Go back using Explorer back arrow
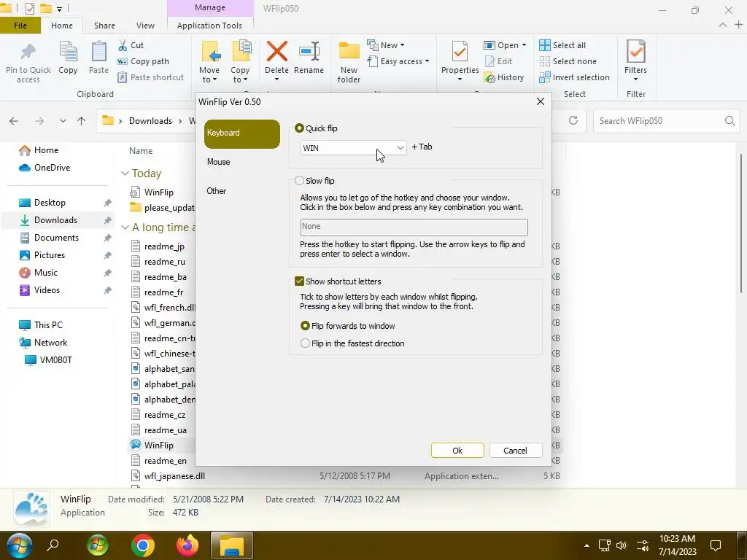The height and width of the screenshot is (560, 747). tap(14, 121)
